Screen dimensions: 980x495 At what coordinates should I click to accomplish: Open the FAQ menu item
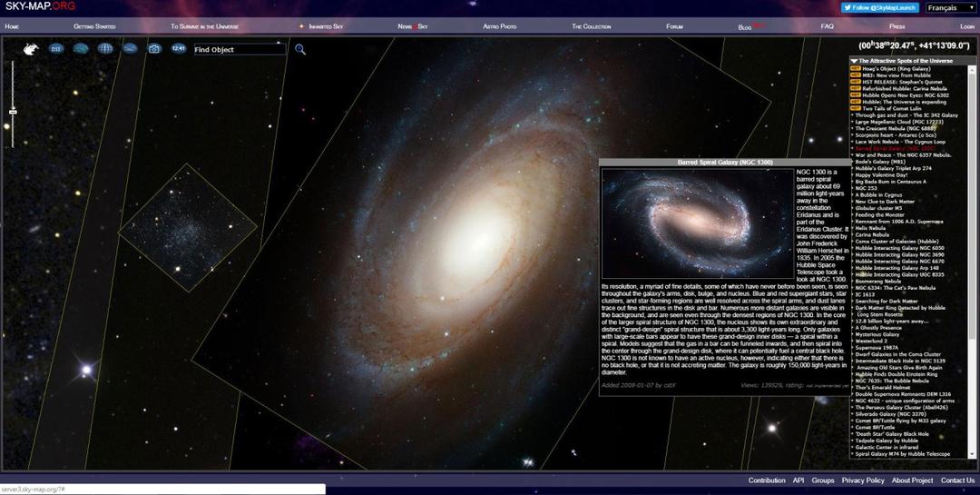(827, 27)
